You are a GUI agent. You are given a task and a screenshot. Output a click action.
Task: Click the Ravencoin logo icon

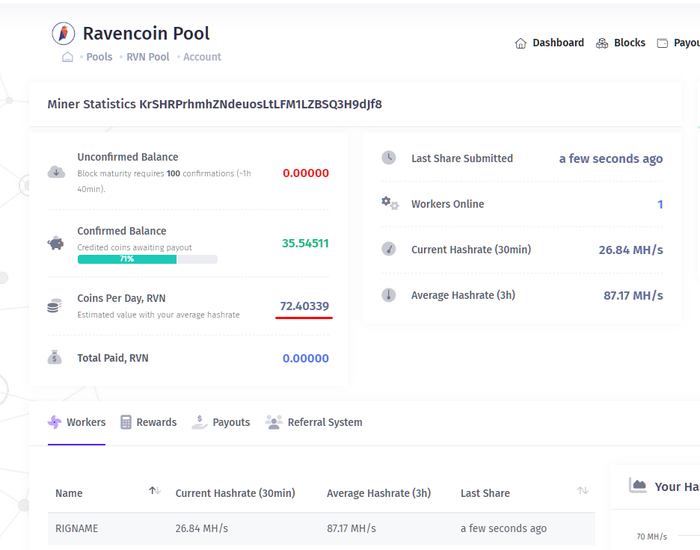63,33
